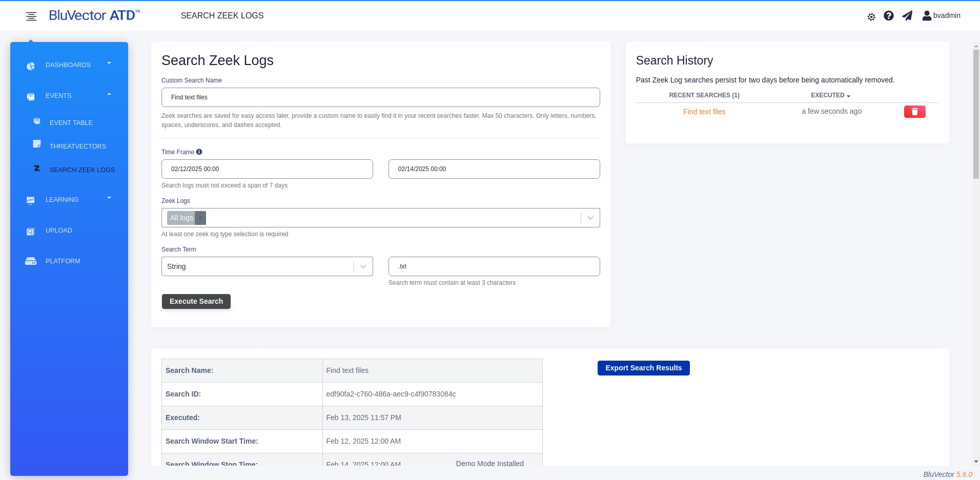Collapse the Events menu

109,94
